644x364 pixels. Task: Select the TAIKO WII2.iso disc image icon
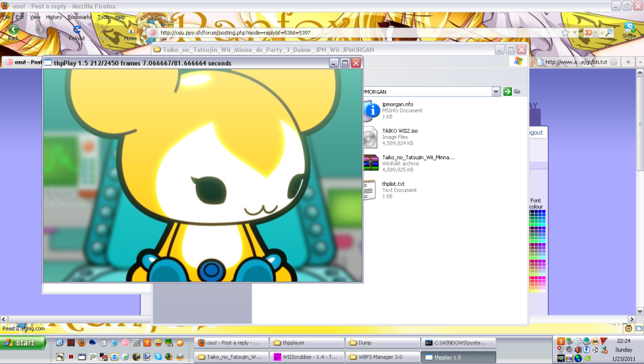[x=370, y=137]
